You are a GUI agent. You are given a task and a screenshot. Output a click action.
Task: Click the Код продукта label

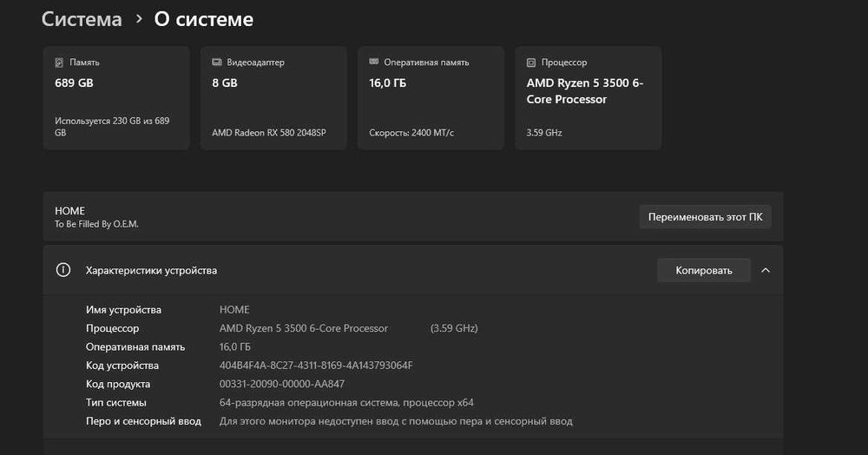click(x=118, y=384)
